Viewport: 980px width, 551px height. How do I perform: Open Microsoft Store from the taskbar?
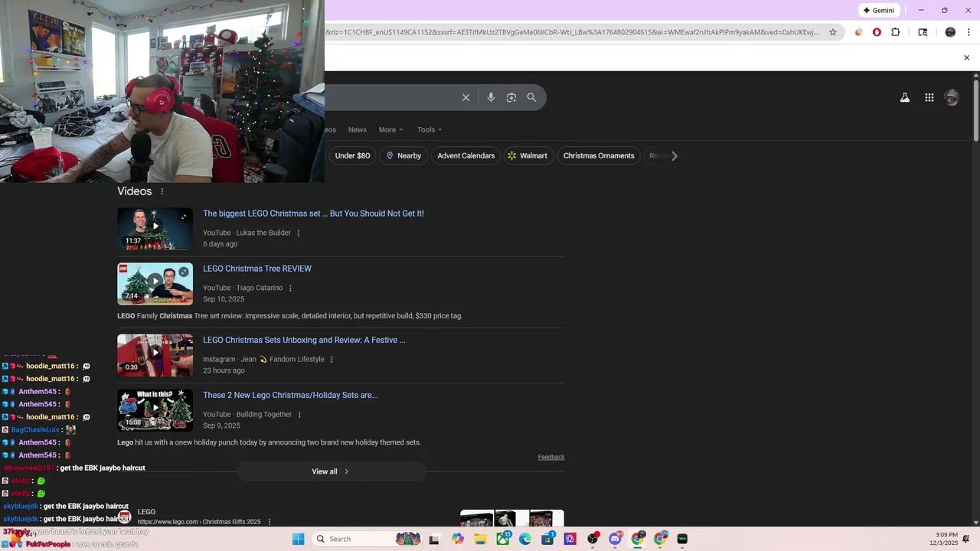(x=548, y=539)
